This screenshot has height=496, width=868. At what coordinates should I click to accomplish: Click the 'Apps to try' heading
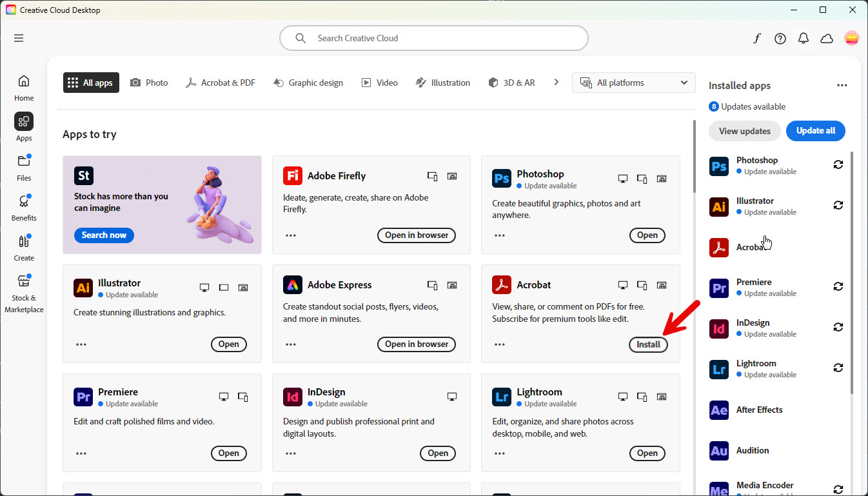90,134
